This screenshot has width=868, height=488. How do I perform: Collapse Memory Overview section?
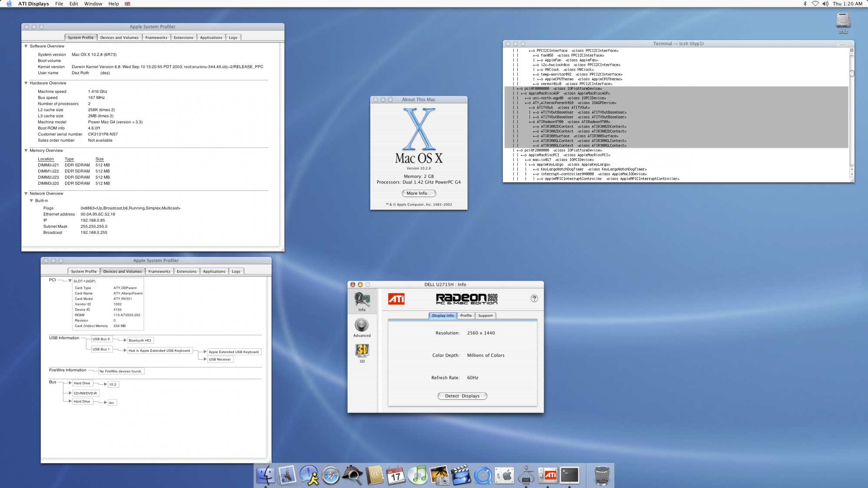click(x=26, y=151)
